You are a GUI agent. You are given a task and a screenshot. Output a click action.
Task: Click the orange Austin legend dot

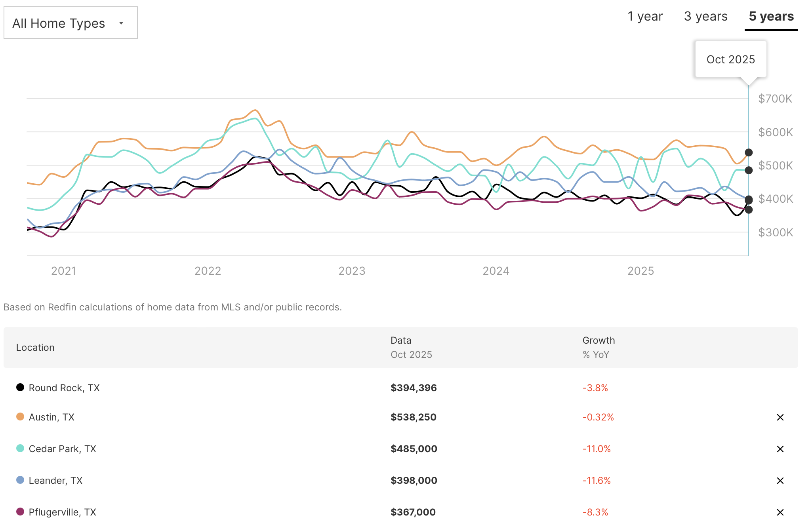20,417
